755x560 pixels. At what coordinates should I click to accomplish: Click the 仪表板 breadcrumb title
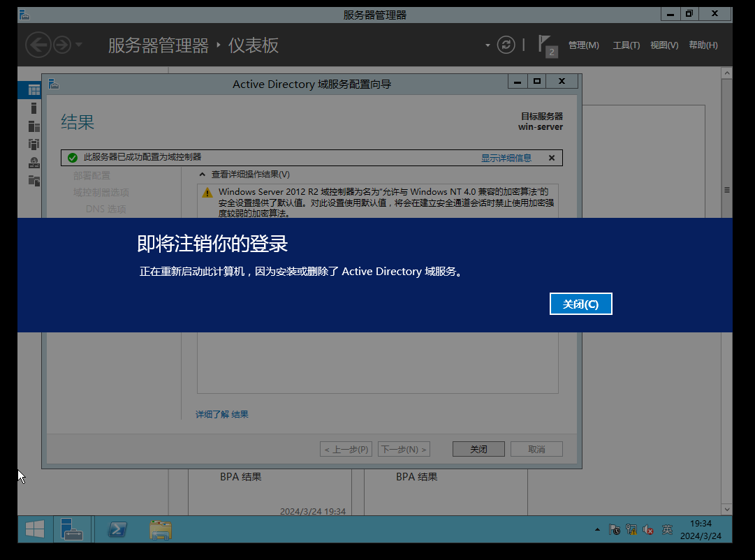[254, 45]
